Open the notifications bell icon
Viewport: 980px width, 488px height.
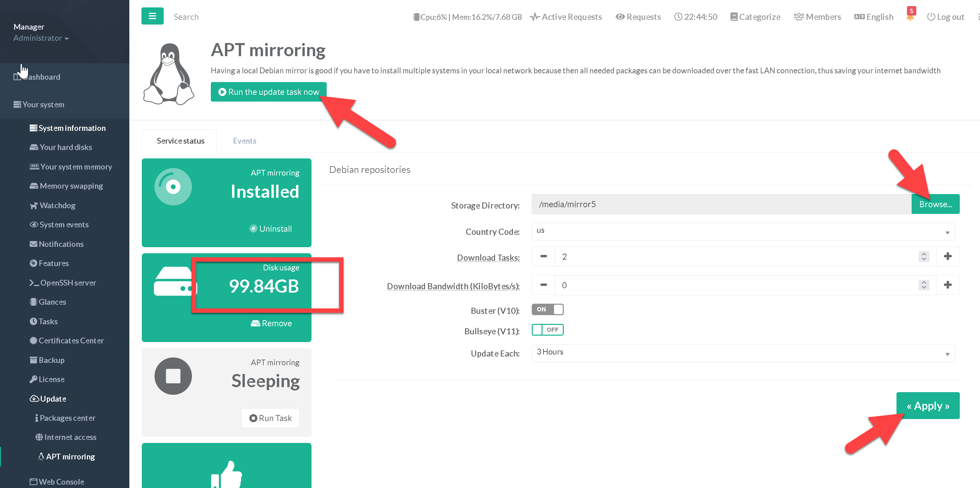(x=910, y=17)
